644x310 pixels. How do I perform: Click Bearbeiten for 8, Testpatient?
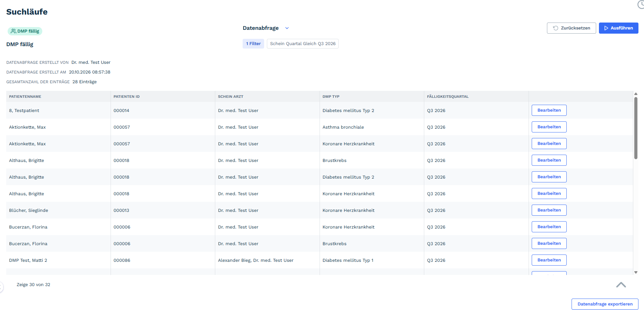point(549,110)
